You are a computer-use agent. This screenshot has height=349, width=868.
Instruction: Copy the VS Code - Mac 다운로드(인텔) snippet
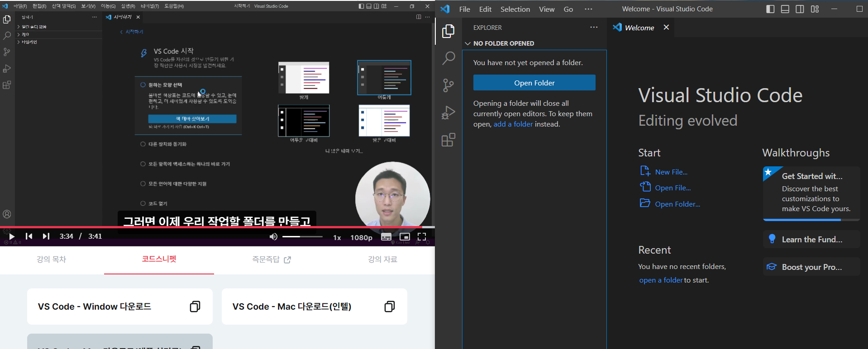[390, 307]
